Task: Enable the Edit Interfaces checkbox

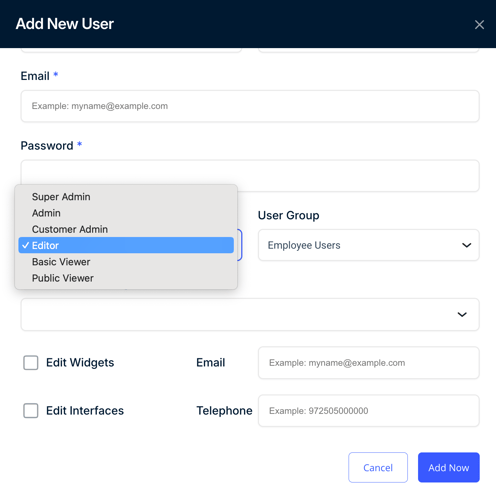Action: 31,410
